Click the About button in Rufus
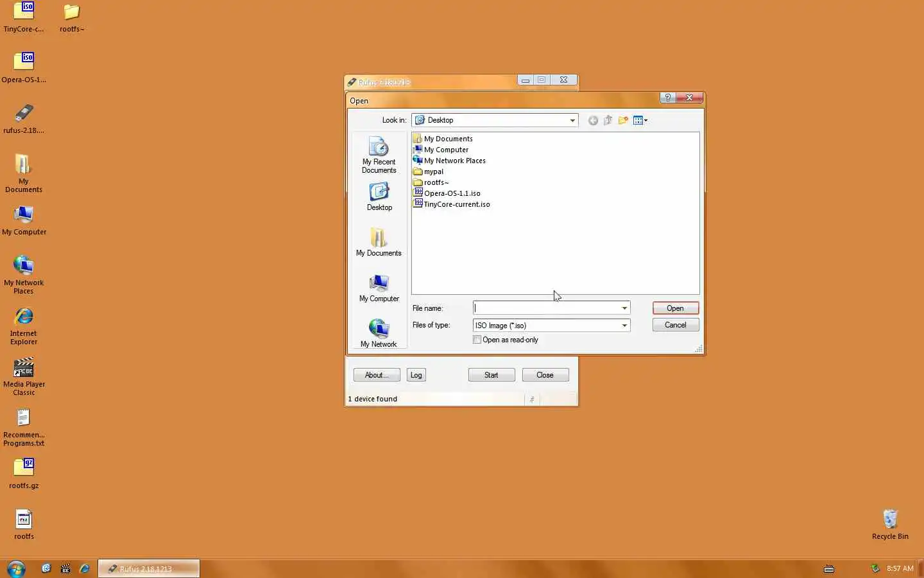 coord(377,375)
